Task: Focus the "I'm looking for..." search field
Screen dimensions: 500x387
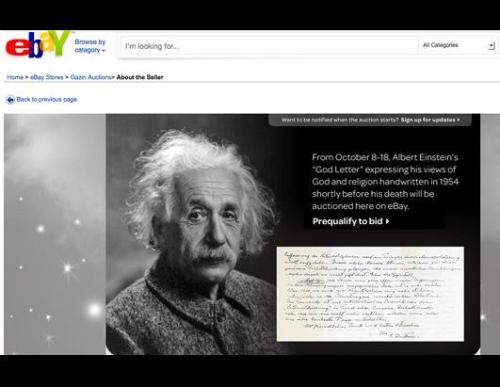Action: point(268,46)
